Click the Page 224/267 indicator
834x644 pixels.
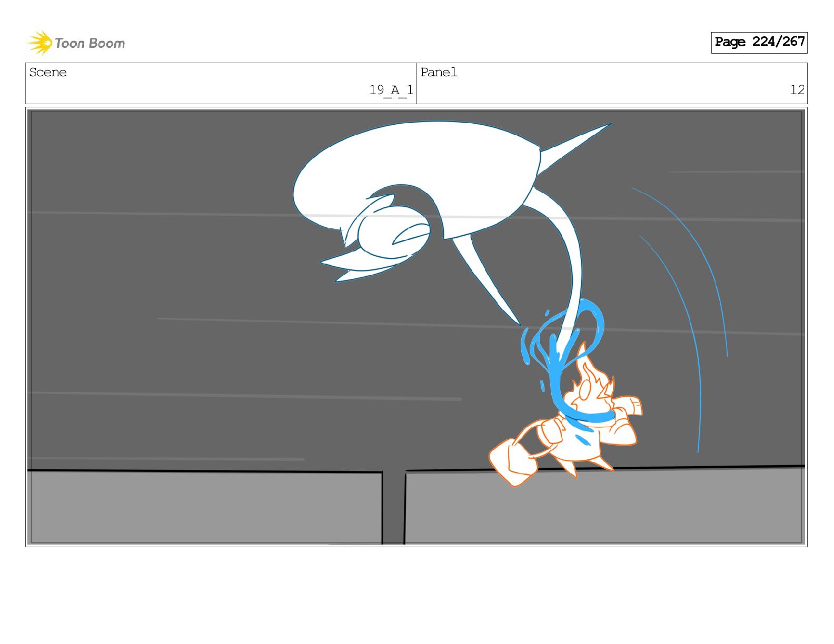(x=759, y=42)
